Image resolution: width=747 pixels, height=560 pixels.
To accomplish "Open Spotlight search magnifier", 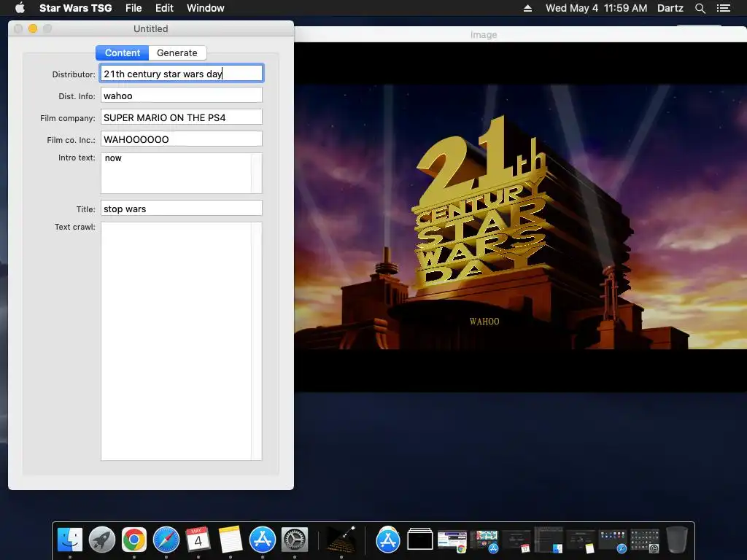I will pos(700,8).
